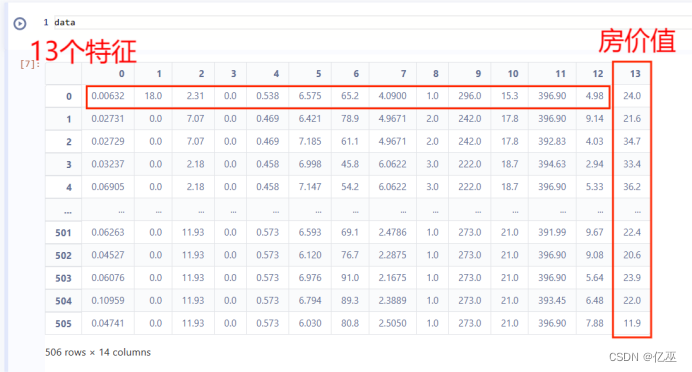Click cell value 392.83
The height and width of the screenshot is (372, 692).
(x=552, y=142)
